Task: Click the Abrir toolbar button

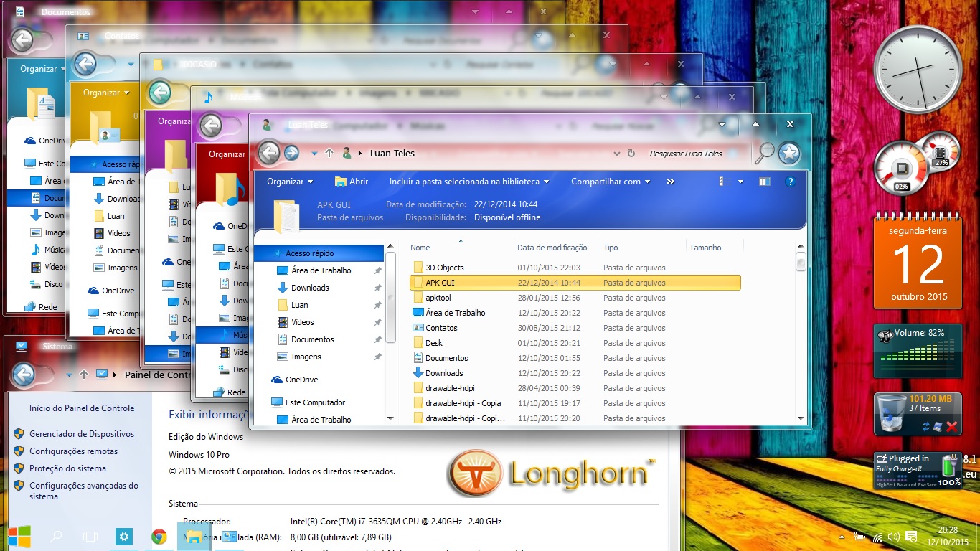Action: pyautogui.click(x=352, y=182)
